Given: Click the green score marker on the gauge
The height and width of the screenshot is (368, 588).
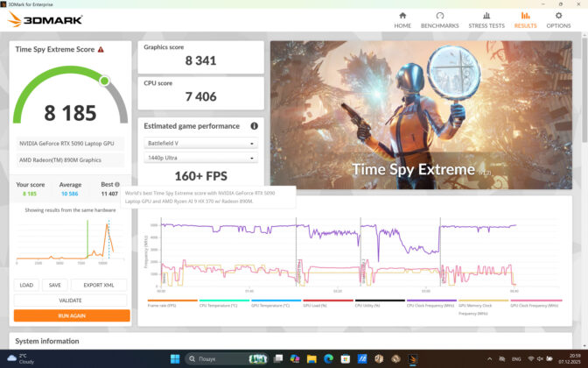Looking at the screenshot, I should 105,81.
